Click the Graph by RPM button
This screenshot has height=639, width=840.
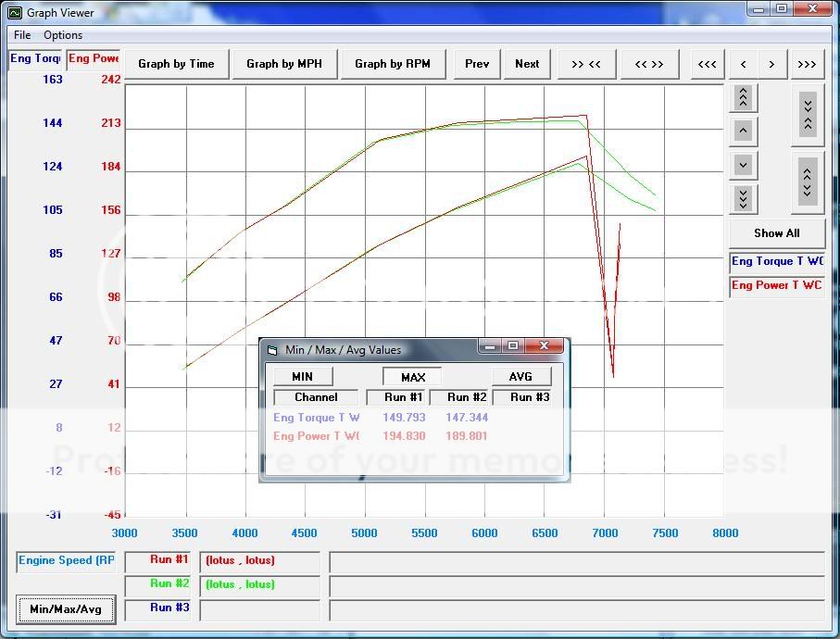click(x=393, y=64)
